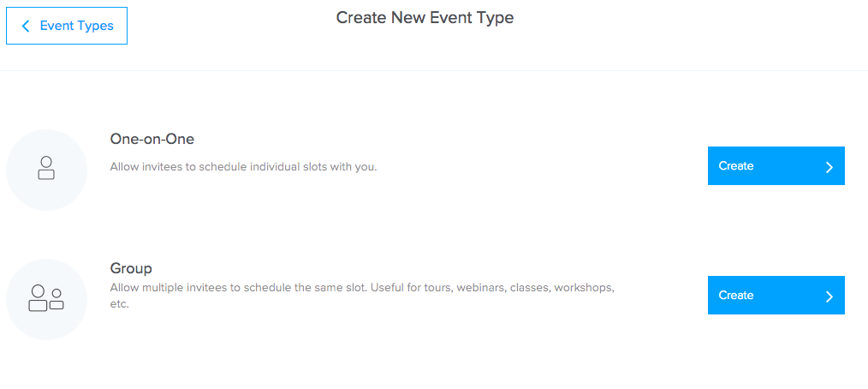This screenshot has height=389, width=868.
Task: Click the One-on-One individual slots description
Action: tap(244, 167)
